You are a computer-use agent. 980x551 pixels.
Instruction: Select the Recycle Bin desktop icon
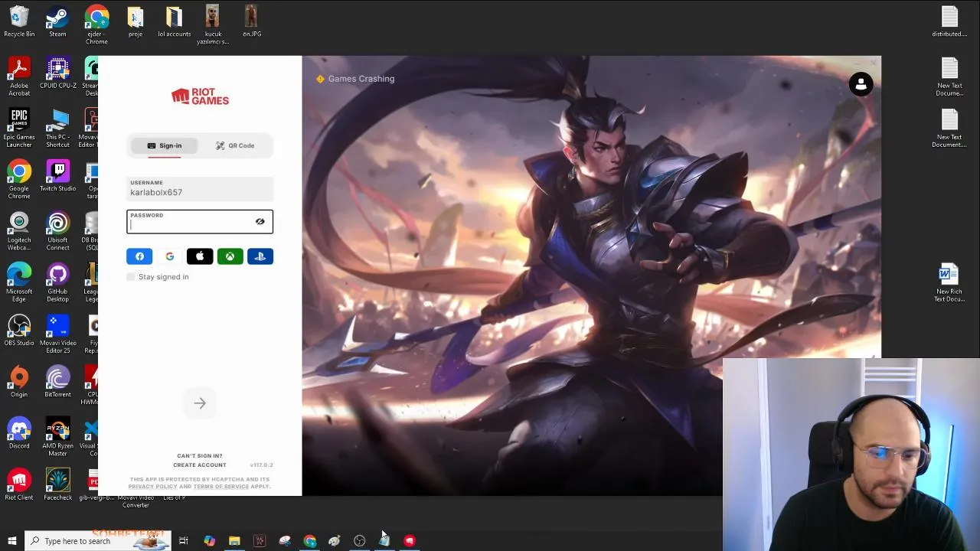19,21
